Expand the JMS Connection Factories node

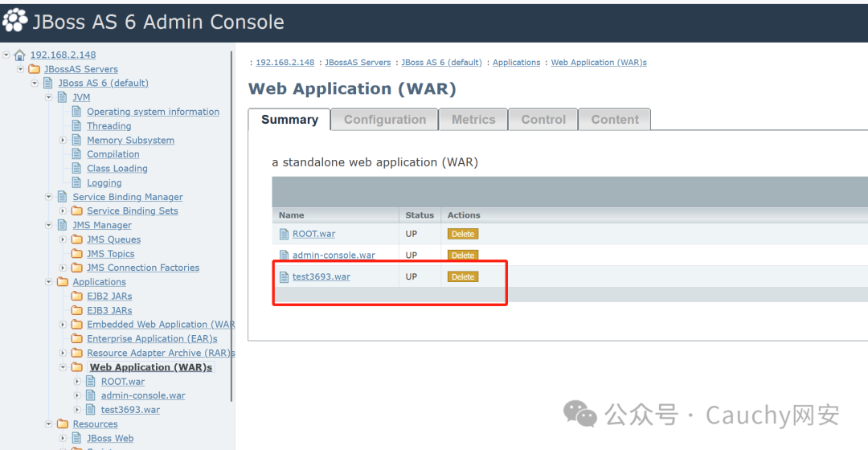(63, 268)
